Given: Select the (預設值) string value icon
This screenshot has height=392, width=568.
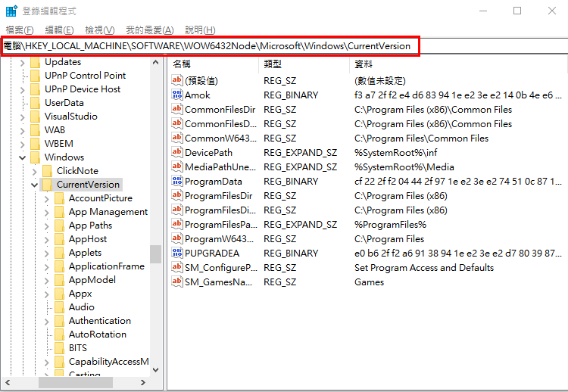Looking at the screenshot, I should [x=176, y=80].
